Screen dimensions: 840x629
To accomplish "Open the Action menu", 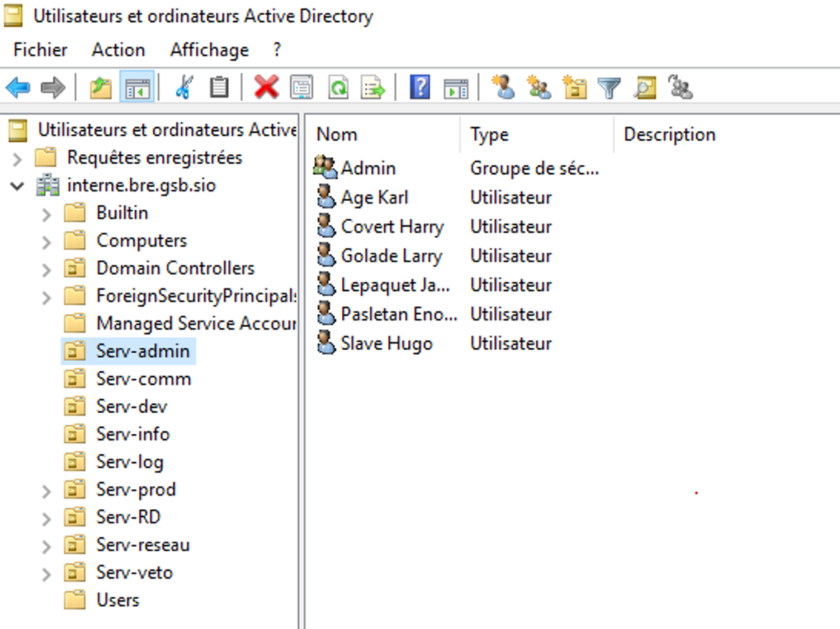I will pos(118,50).
